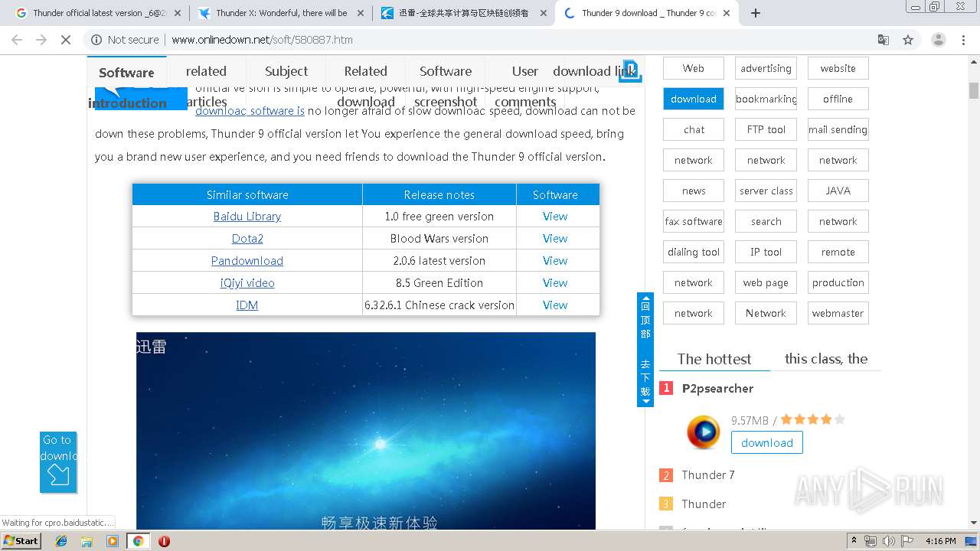The width and height of the screenshot is (980, 551).
Task: Show hidden tray icons arrow
Action: 854,541
